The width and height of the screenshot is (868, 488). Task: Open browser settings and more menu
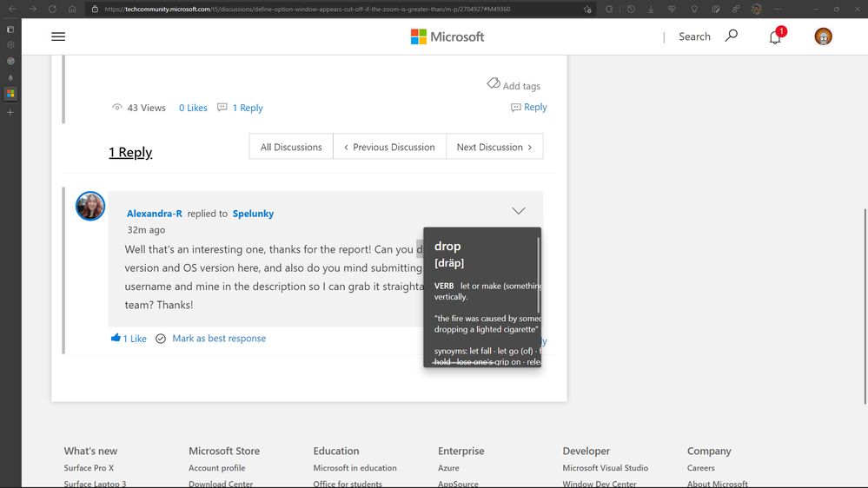click(x=778, y=9)
